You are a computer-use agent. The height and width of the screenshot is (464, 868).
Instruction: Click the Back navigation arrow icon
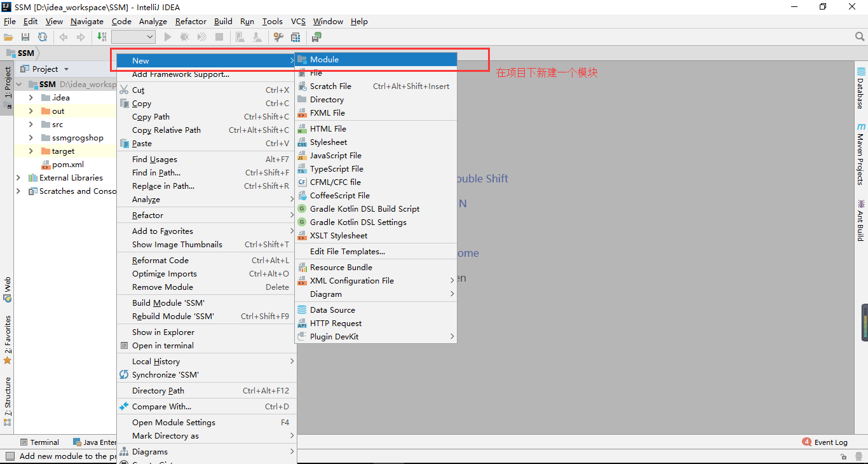(x=64, y=38)
